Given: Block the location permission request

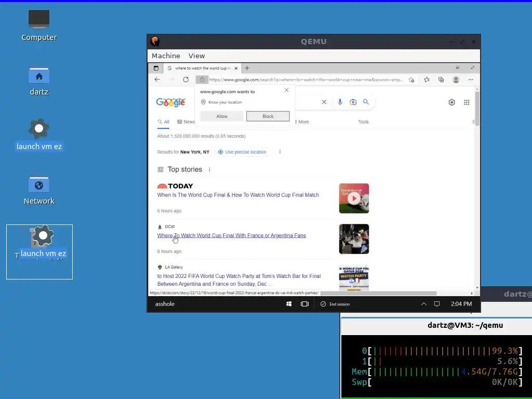Looking at the screenshot, I should [268, 116].
